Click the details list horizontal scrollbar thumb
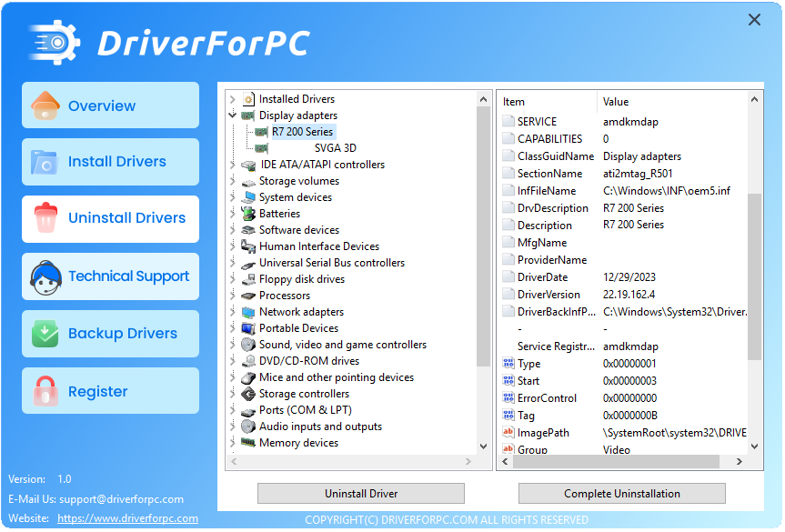This screenshot has width=785, height=532. tap(617, 462)
